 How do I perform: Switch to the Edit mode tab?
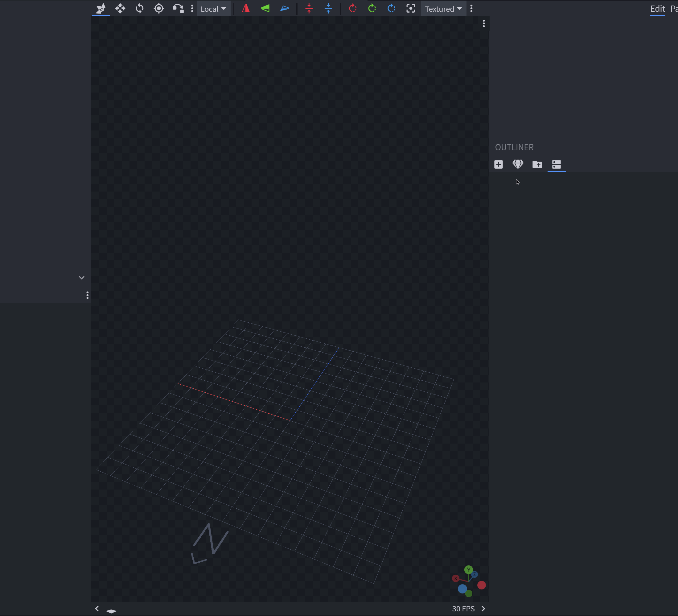click(657, 8)
